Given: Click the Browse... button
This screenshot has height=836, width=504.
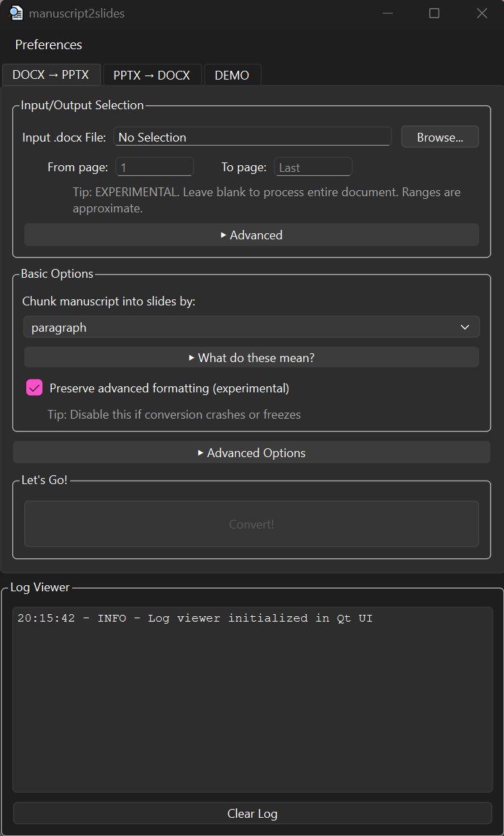Looking at the screenshot, I should click(x=440, y=137).
